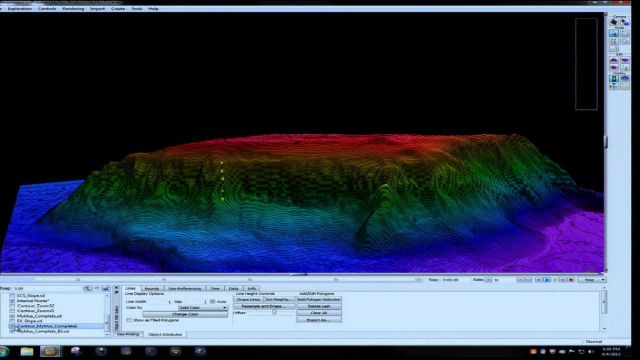Click the camera-over-surface icon in Camera group
This screenshot has width=640, height=360.
tap(625, 22)
